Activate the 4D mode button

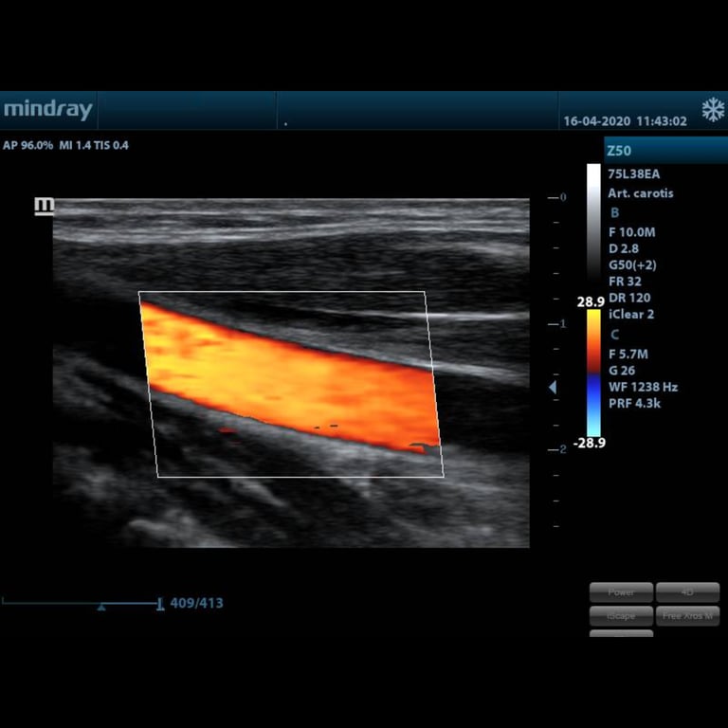tap(687, 592)
